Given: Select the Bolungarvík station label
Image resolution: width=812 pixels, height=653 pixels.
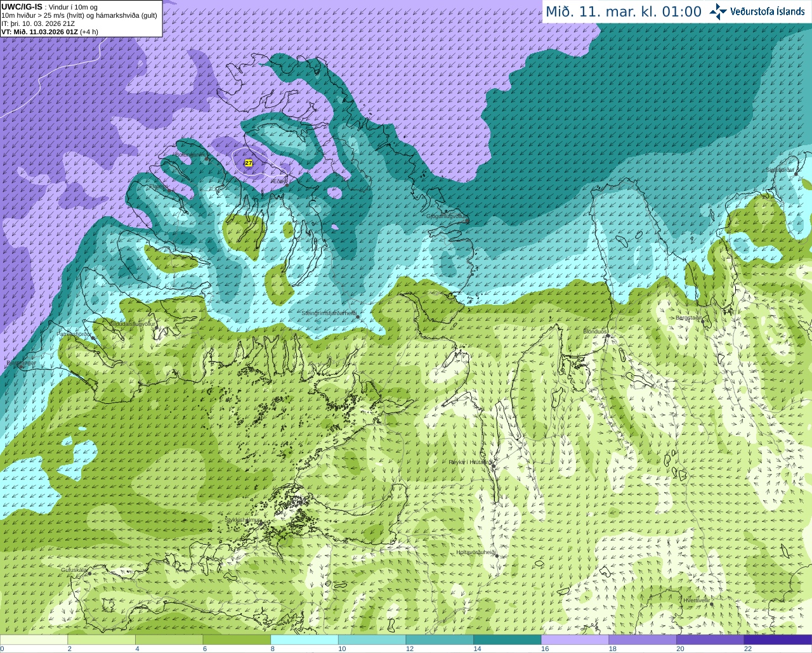Looking at the screenshot, I should coord(190,155).
